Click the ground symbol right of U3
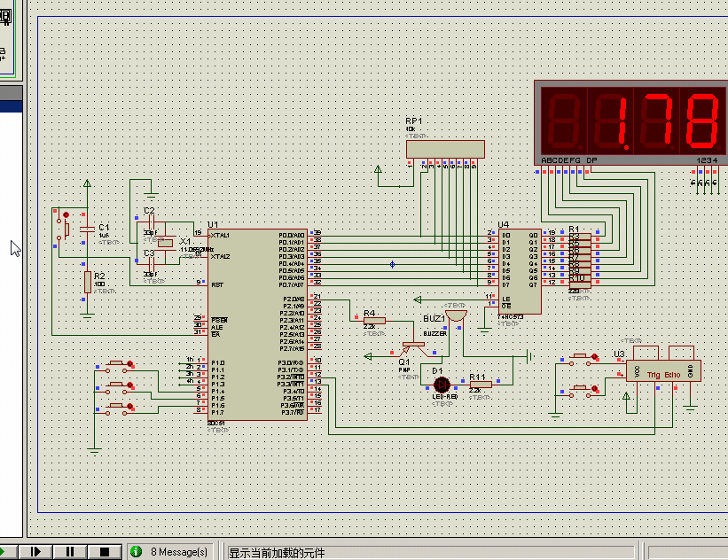 (x=690, y=409)
